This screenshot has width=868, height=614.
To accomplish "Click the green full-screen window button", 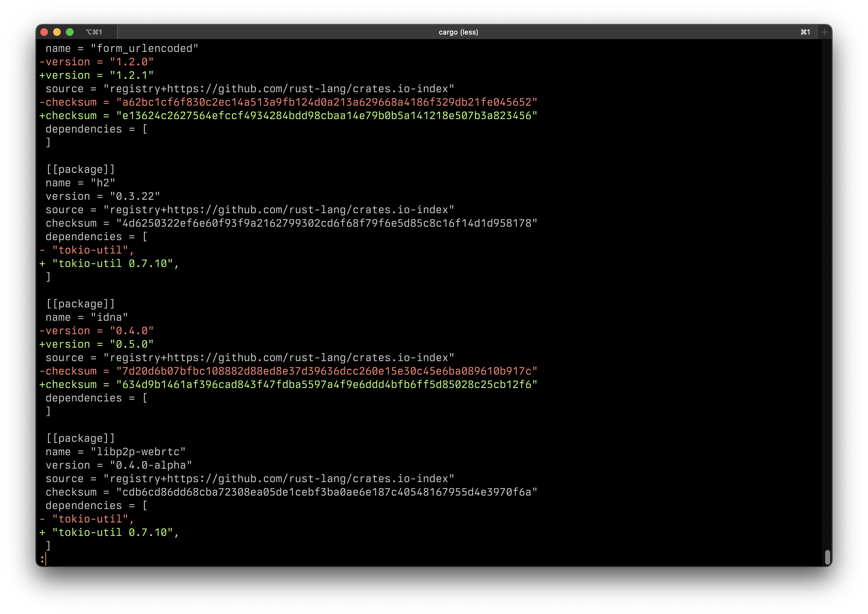I will pyautogui.click(x=69, y=32).
